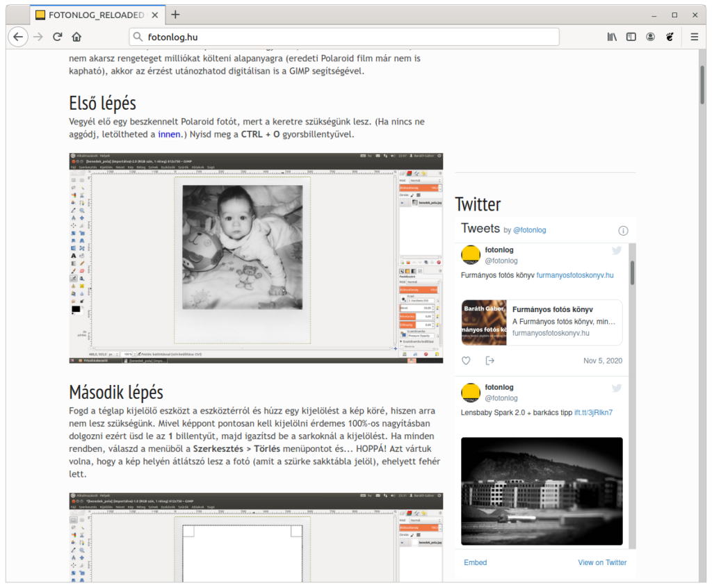Click the search magnifier in address bar
The image size is (712, 588).
[x=138, y=37]
